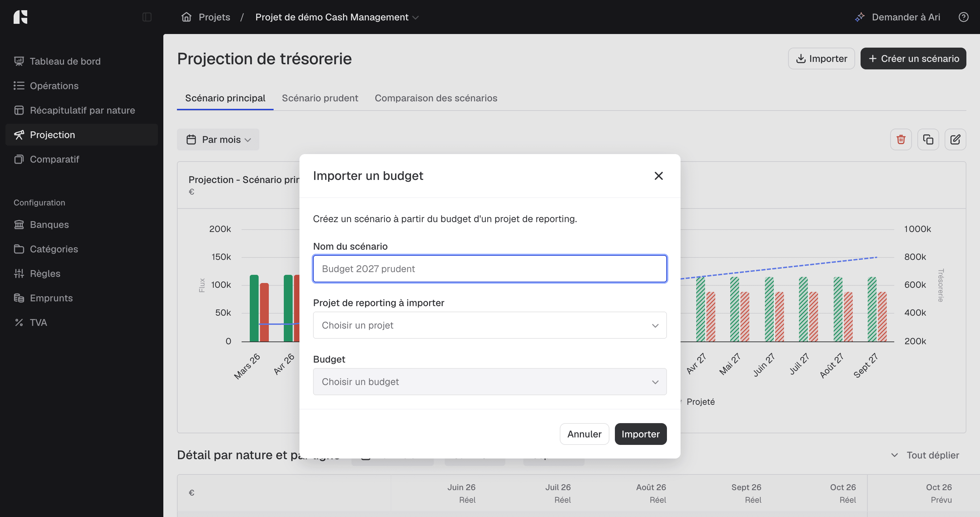Image resolution: width=980 pixels, height=517 pixels.
Task: Open the Choisir un budget dropdown
Action: (x=490, y=382)
